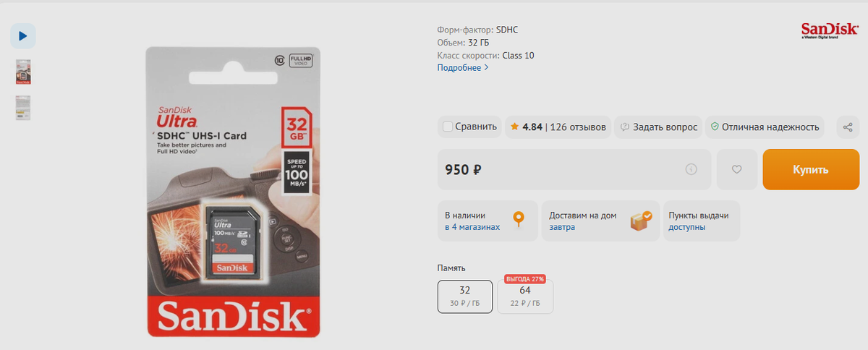Click the SanDisk brand logo

tap(829, 30)
